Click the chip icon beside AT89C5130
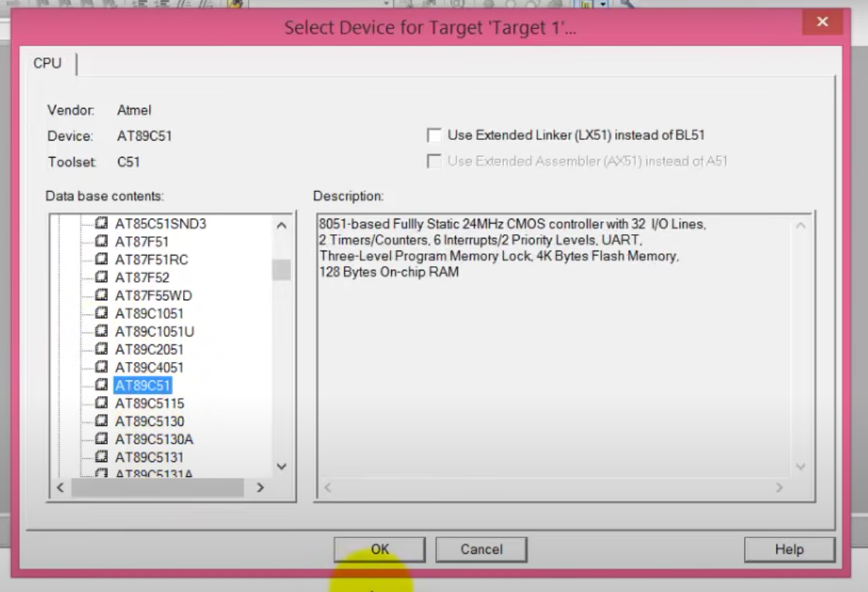This screenshot has height=592, width=868. tap(101, 422)
